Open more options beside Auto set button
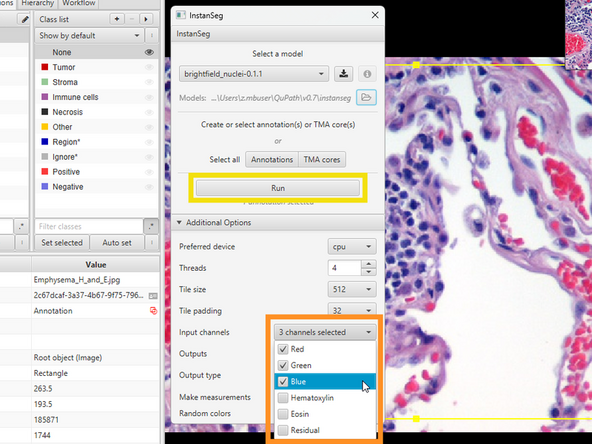Screen dimensions: 592x444 pyautogui.click(x=152, y=243)
